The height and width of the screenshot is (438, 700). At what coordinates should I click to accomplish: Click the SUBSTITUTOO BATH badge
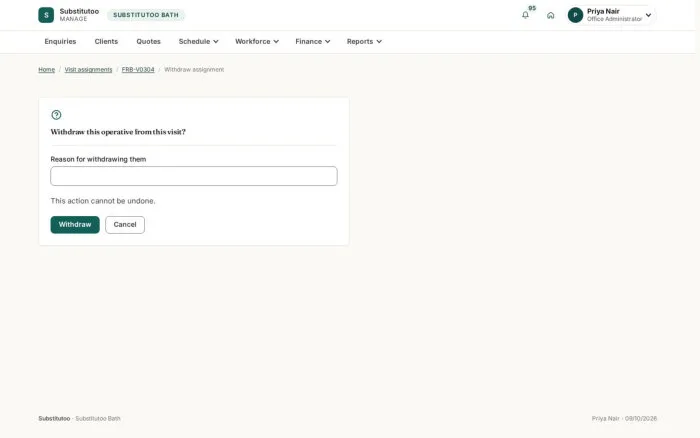[x=146, y=15]
